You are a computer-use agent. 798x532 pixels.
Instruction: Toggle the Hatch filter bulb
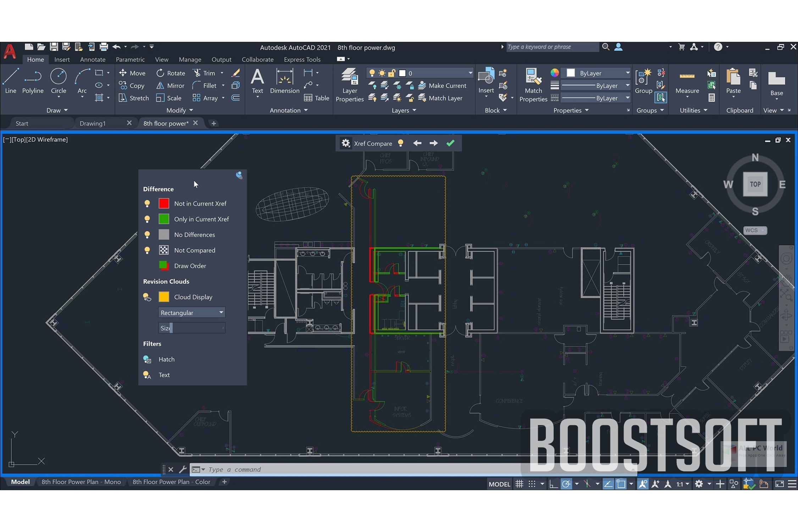(x=147, y=359)
